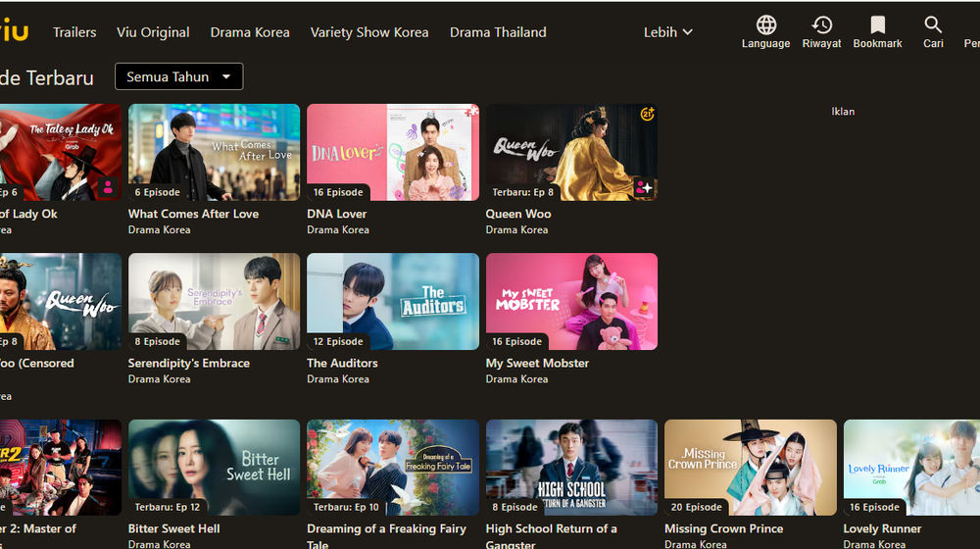Open Dreaming of a Freaking Fairy Tale title

[x=386, y=535]
